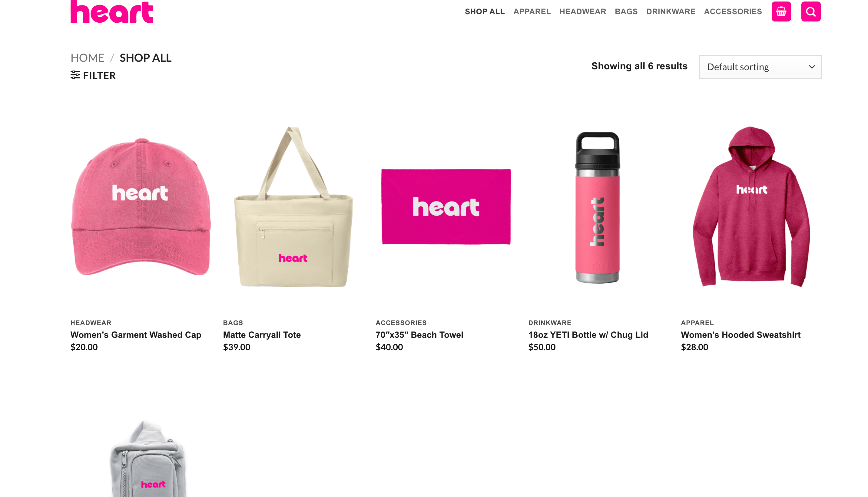
Task: Click the heart logo in header
Action: [112, 12]
